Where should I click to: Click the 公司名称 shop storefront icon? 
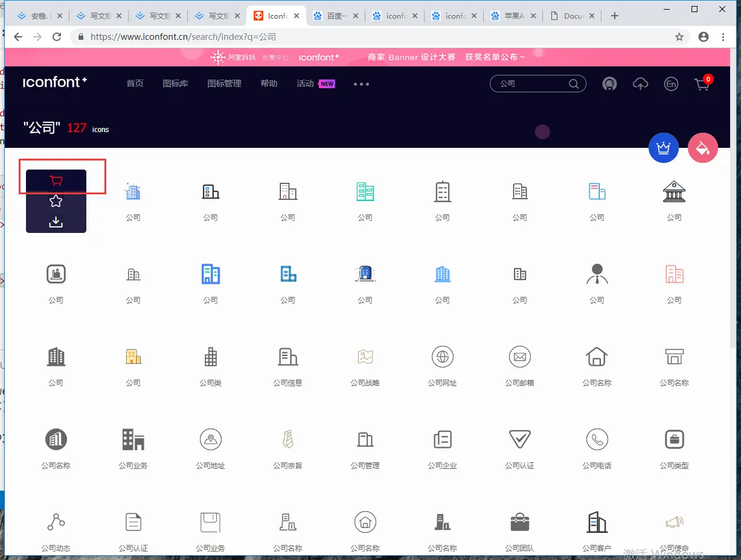click(674, 357)
